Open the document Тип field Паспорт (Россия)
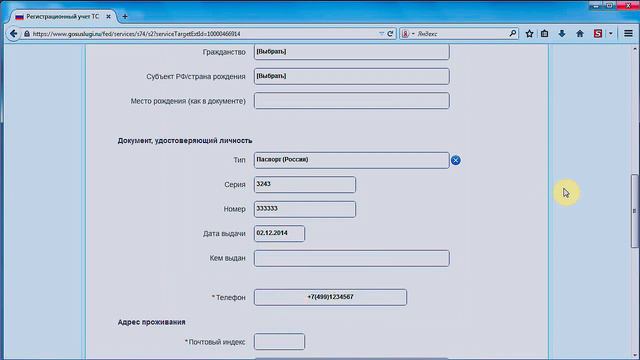 [351, 160]
